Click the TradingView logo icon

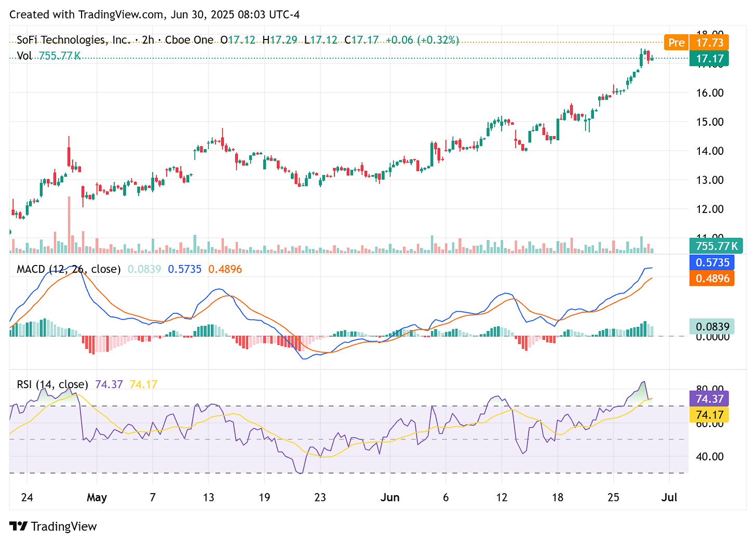pyautogui.click(x=19, y=526)
